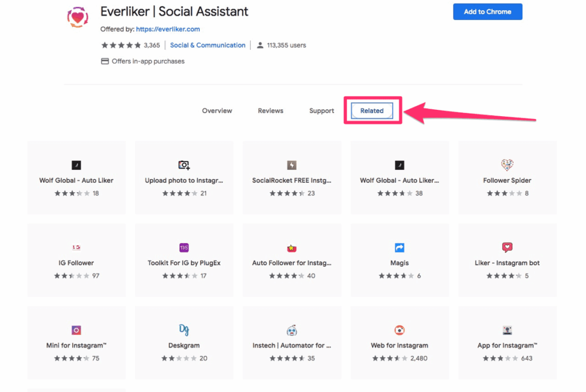Open the "Magis" extension title
Image resolution: width=586 pixels, height=392 pixels.
click(x=399, y=263)
